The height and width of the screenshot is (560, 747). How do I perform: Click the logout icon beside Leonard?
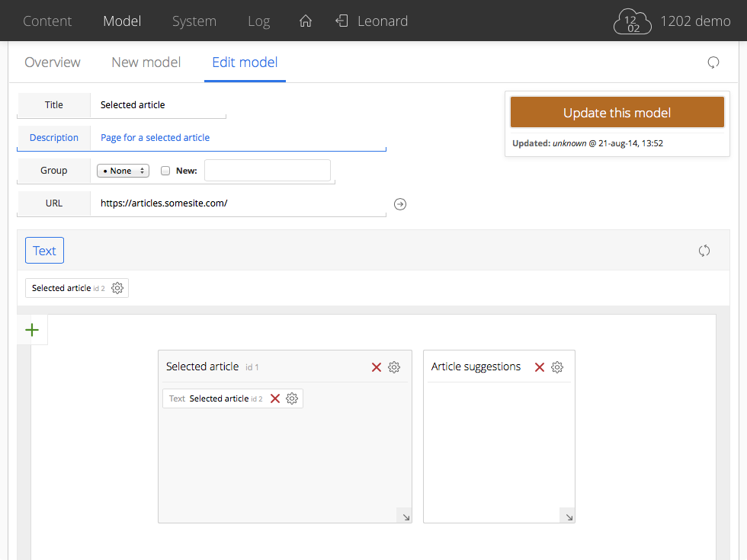tap(342, 21)
